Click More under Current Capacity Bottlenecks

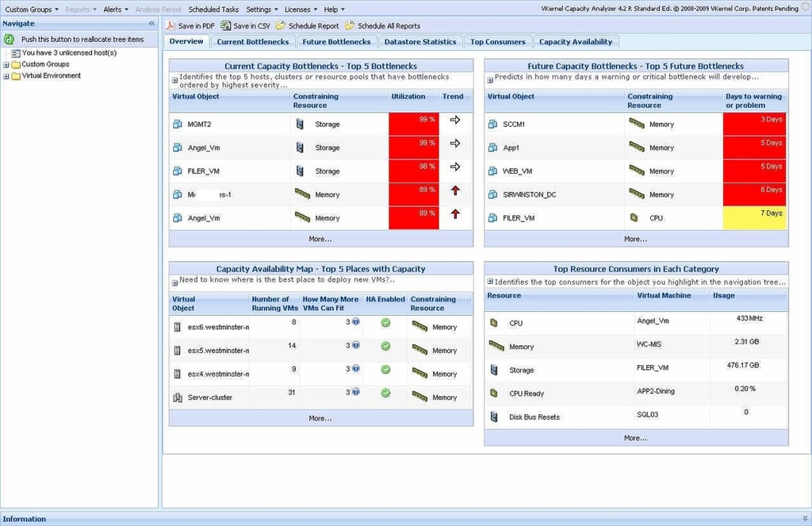[x=320, y=239]
